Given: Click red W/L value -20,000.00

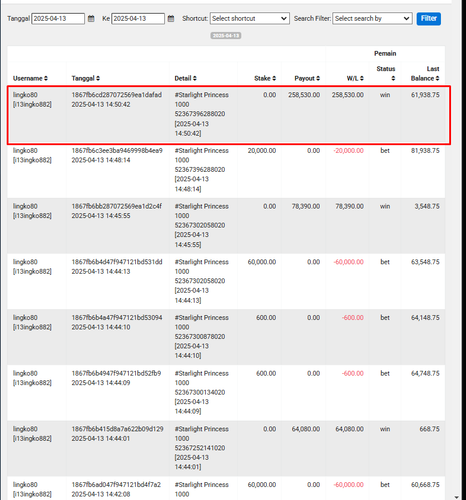Looking at the screenshot, I should click(348, 151).
